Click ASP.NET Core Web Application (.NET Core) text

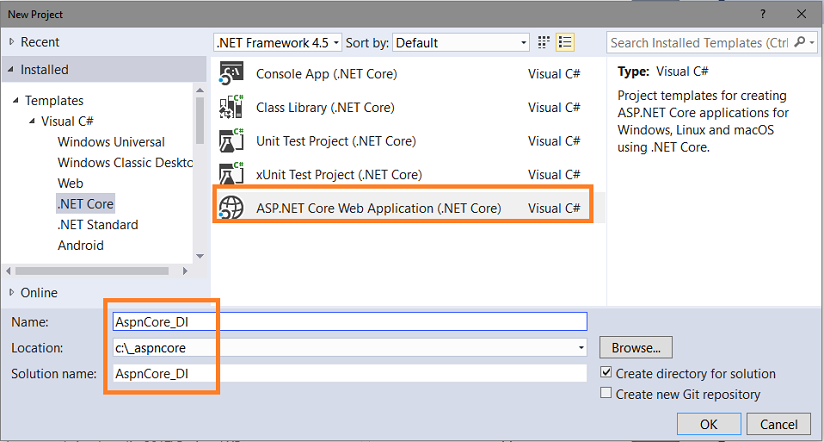click(x=378, y=208)
